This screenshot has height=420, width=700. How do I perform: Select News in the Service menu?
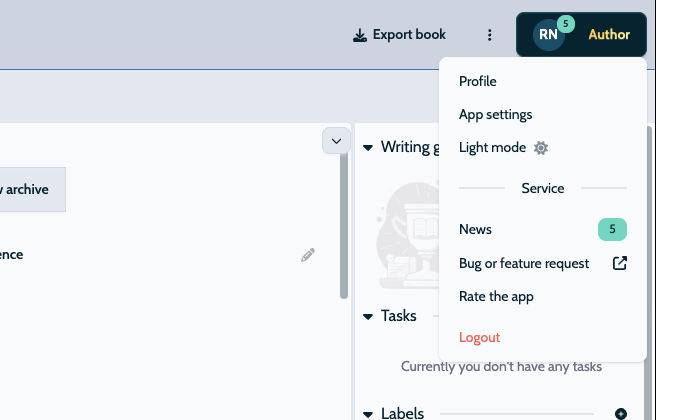coord(475,229)
